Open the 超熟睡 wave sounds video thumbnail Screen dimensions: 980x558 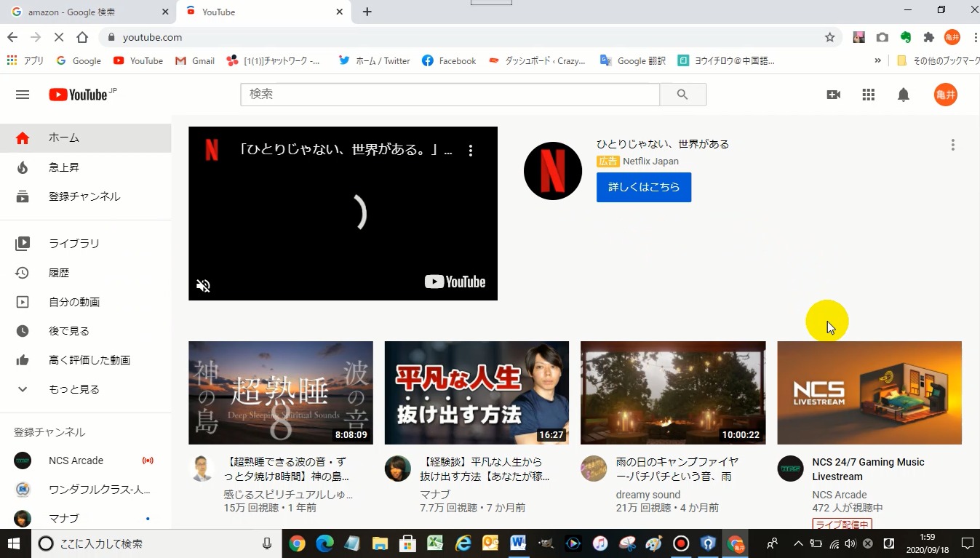tap(280, 393)
